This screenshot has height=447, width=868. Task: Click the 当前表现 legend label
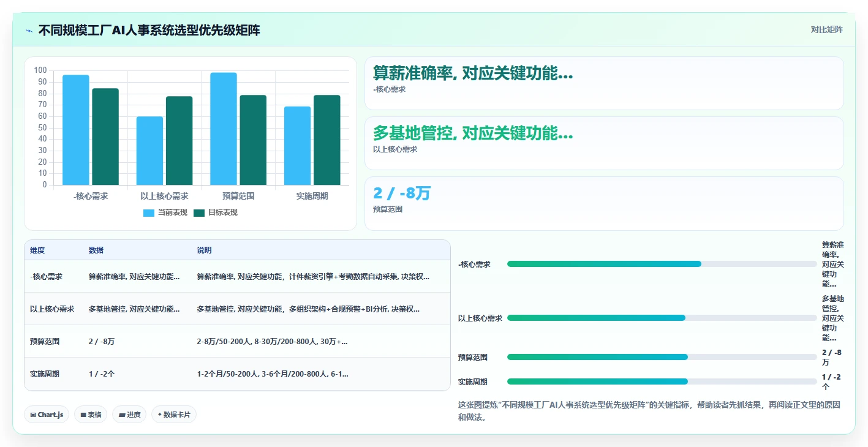click(172, 212)
